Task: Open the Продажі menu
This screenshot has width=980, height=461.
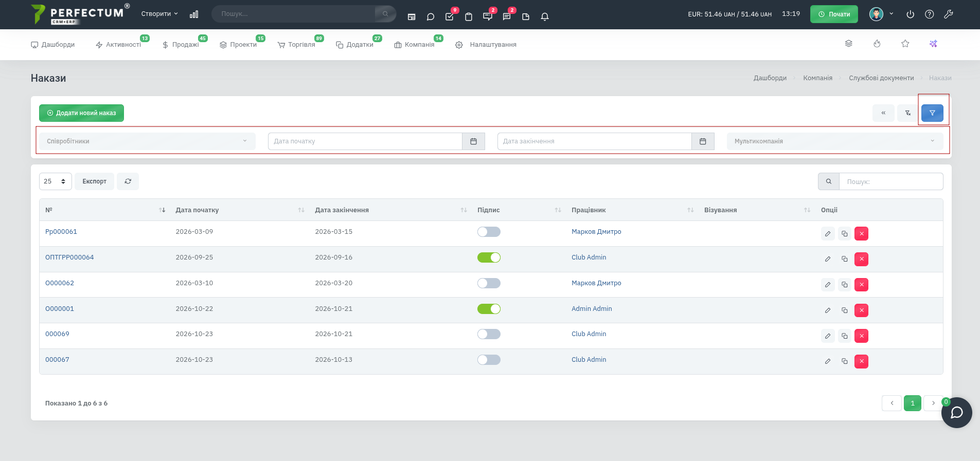Action: (x=181, y=45)
